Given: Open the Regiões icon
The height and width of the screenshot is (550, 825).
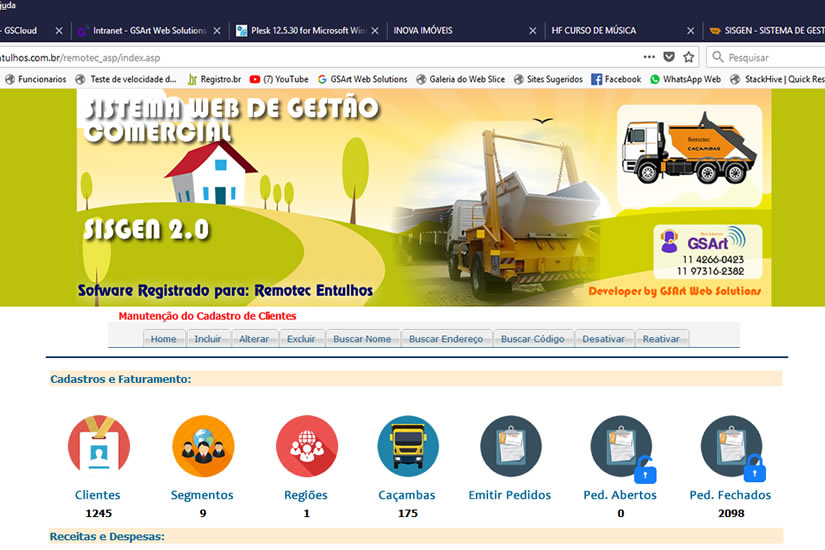Looking at the screenshot, I should tap(307, 446).
